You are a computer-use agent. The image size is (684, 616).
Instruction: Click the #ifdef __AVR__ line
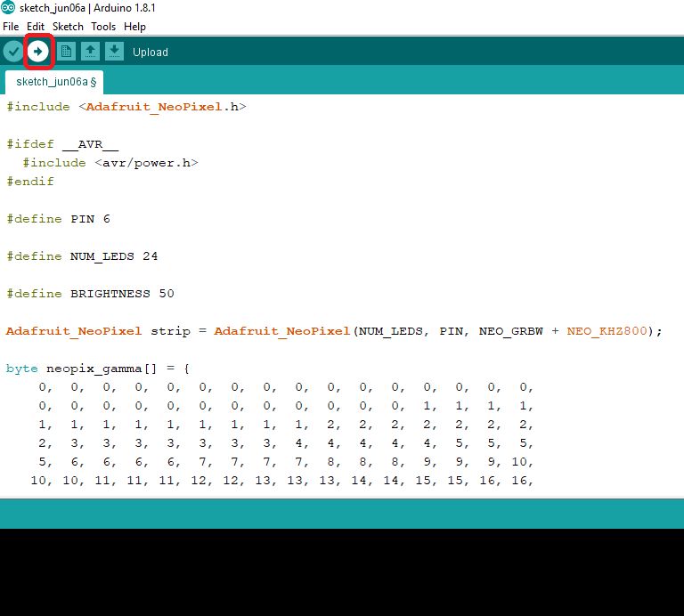[62, 144]
